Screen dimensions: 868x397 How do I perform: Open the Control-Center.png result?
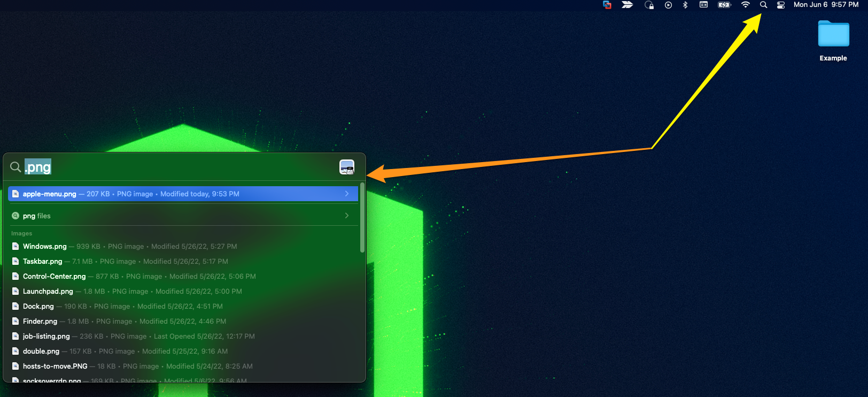click(54, 277)
